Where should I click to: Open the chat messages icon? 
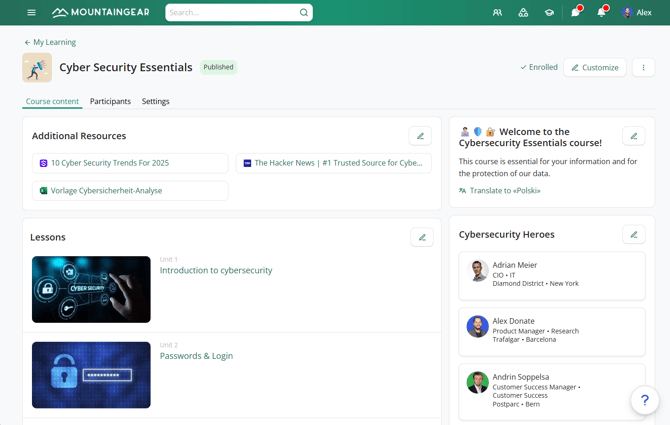tap(575, 13)
